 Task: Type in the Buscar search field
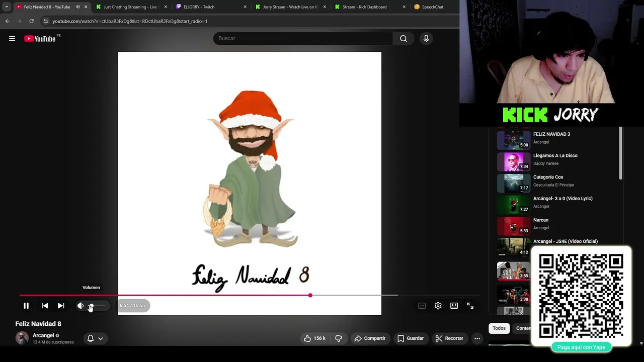pyautogui.click(x=303, y=39)
